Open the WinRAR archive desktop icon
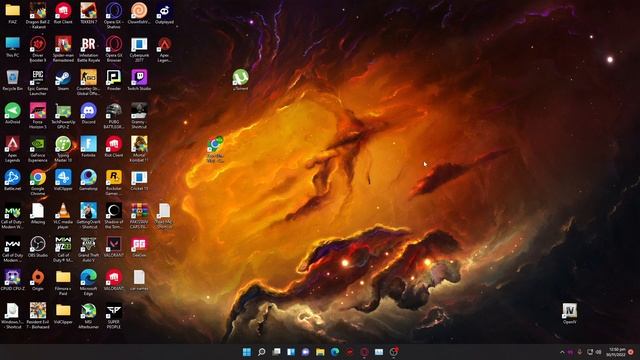640x360 pixels. pos(139,216)
